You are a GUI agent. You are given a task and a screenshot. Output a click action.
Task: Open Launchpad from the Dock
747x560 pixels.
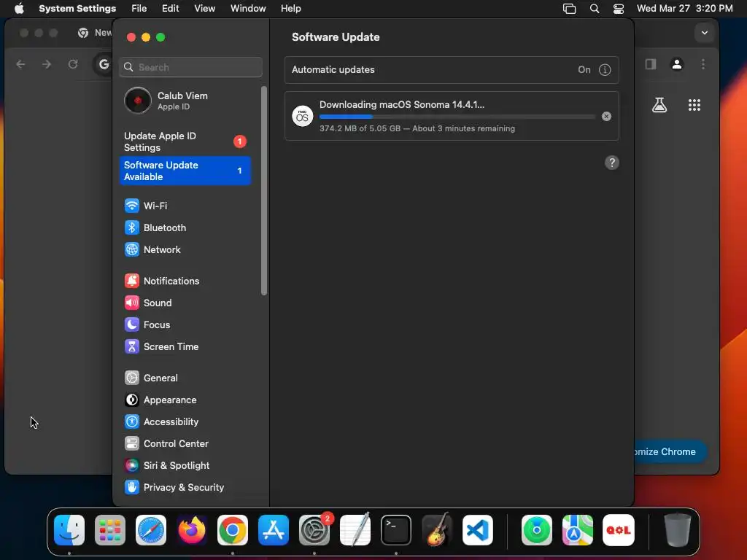tap(110, 530)
